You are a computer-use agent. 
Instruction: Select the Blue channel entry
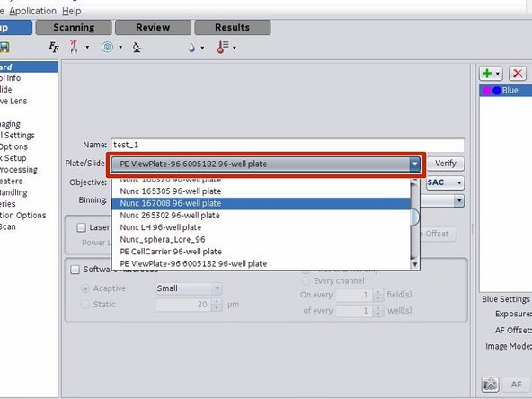click(506, 91)
